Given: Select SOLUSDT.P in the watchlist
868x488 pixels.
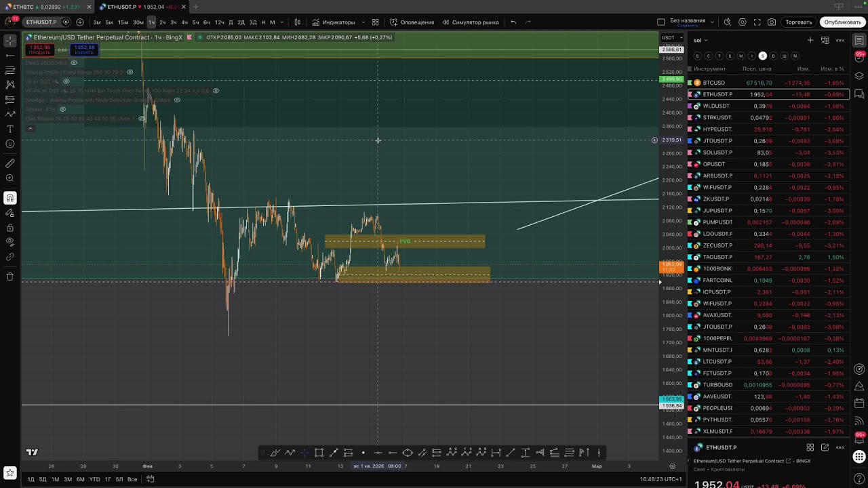Looking at the screenshot, I should pos(770,152).
